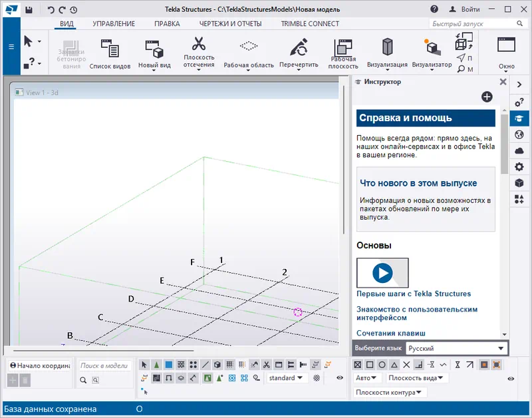Toggle select bolts four-dots switch
Viewport: 532px width, 418px height.
[193, 365]
